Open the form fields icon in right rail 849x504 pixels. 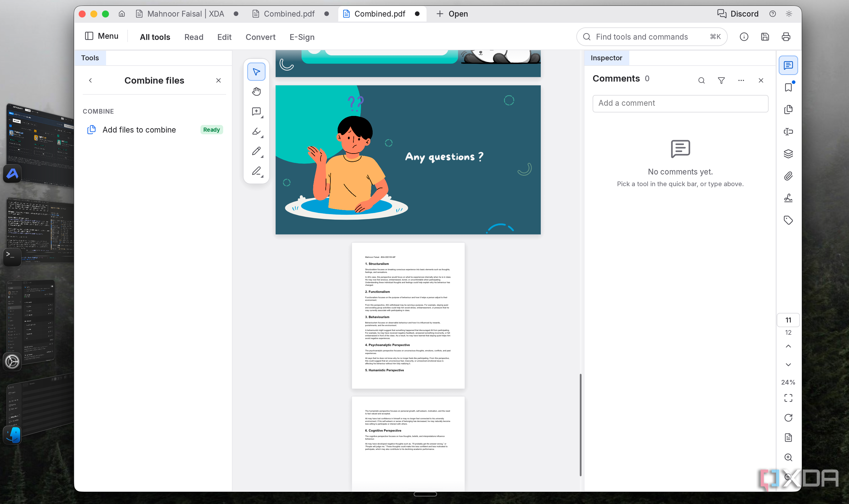pyautogui.click(x=788, y=132)
